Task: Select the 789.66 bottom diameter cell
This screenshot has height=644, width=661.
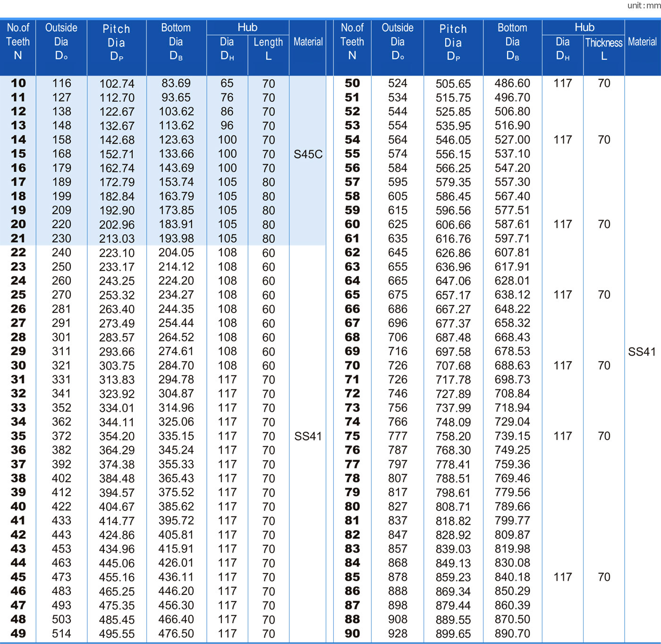Action: click(512, 506)
